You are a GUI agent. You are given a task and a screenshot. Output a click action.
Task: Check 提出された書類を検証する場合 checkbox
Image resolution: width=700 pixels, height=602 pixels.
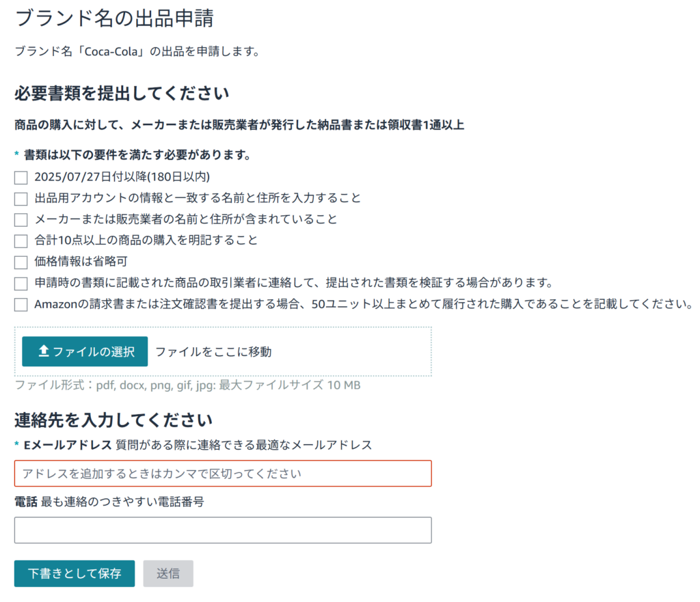[x=21, y=283]
